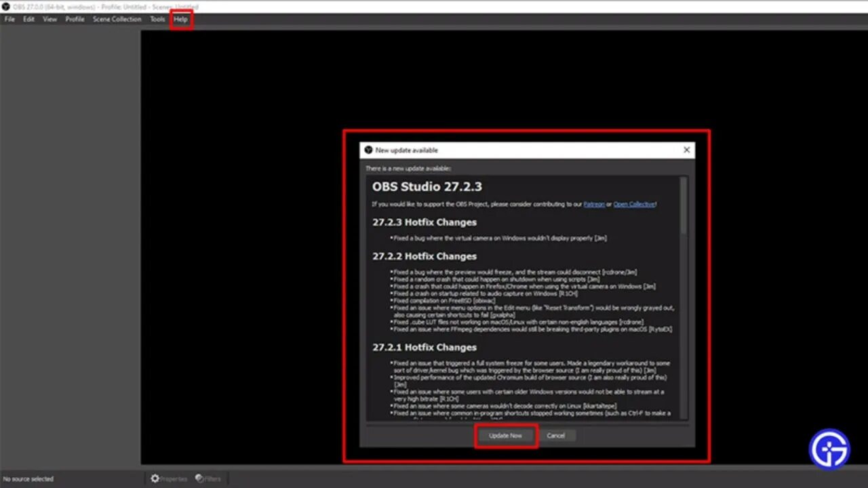Click the Filters button
Viewport: 868px width, 488px height.
coord(208,479)
